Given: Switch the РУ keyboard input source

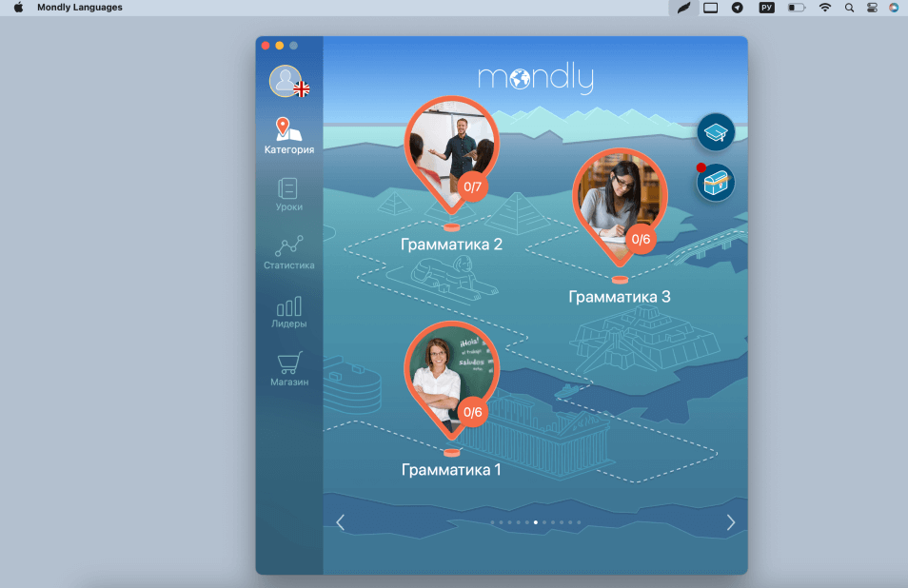Looking at the screenshot, I should [x=766, y=8].
